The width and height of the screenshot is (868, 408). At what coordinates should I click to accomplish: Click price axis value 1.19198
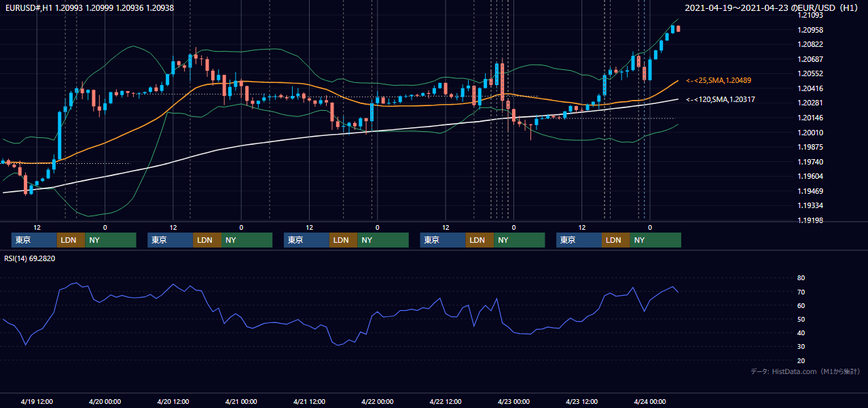pyautogui.click(x=810, y=220)
